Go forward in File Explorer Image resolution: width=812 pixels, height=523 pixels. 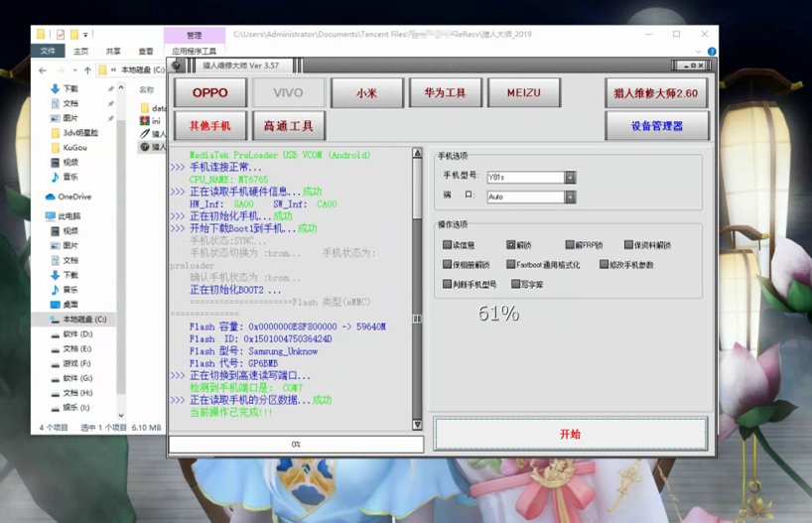click(61, 70)
